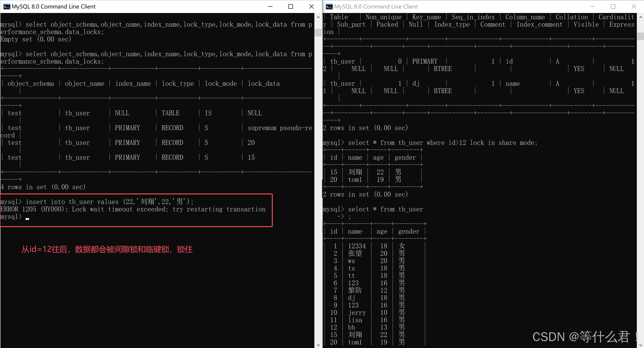Click the red Chinese annotation text
The width and height of the screenshot is (644, 348).
click(x=107, y=249)
